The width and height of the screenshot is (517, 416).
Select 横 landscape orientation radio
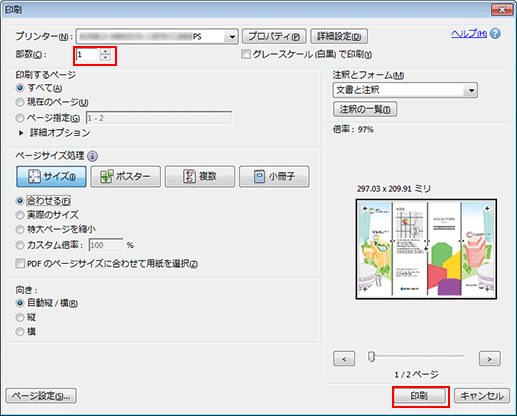(x=20, y=332)
